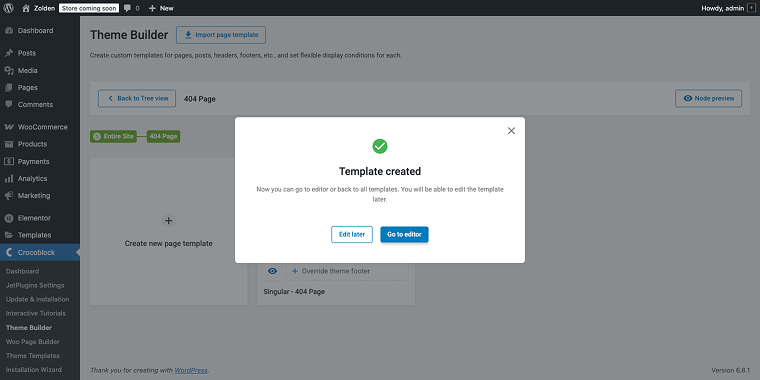Screen dimensions: 760x380
Task: Open the Crocoblock menu item
Action: 40,252
